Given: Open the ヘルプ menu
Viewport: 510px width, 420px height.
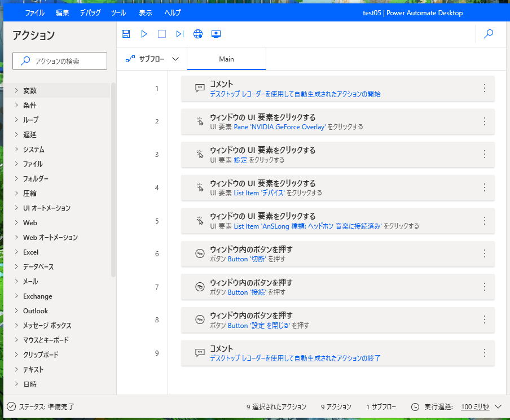Looking at the screenshot, I should coord(173,12).
